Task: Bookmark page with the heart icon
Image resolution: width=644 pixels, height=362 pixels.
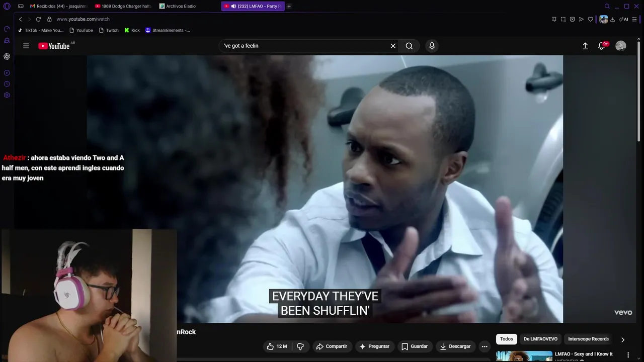Action: point(591,19)
